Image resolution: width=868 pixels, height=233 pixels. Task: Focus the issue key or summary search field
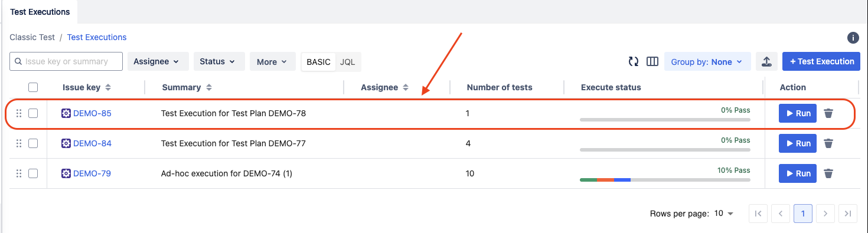[x=66, y=61]
